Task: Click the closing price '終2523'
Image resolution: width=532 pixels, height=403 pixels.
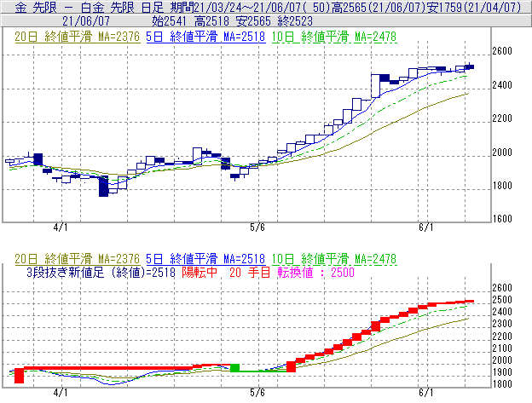Action: (x=295, y=21)
